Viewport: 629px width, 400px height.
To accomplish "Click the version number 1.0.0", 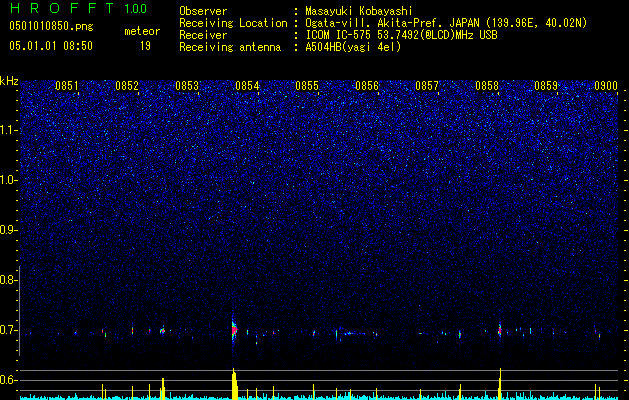I will [x=135, y=8].
